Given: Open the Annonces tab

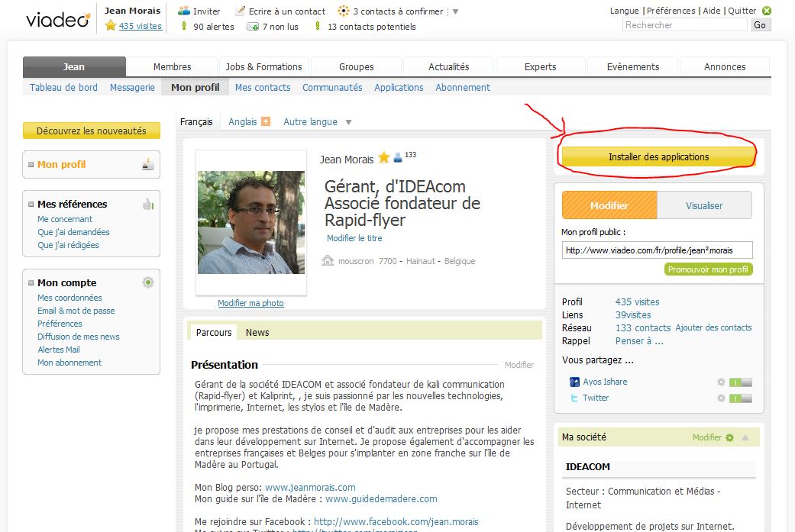Looking at the screenshot, I should (x=725, y=66).
